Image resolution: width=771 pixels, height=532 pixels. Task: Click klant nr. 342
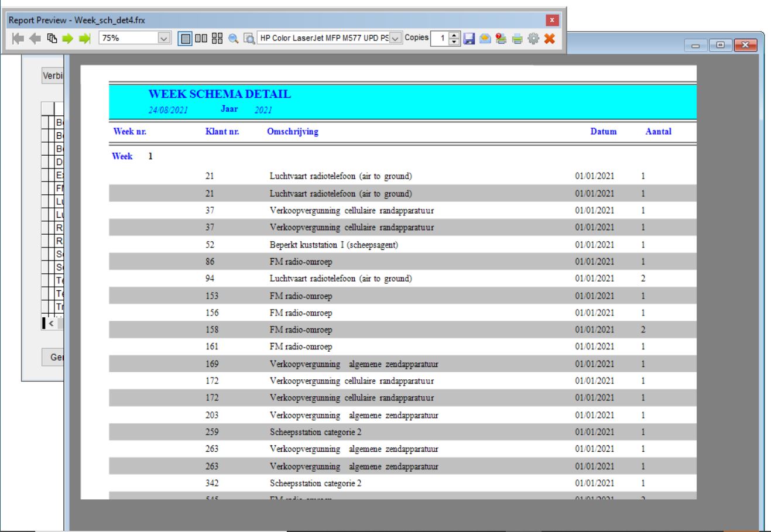tap(212, 483)
